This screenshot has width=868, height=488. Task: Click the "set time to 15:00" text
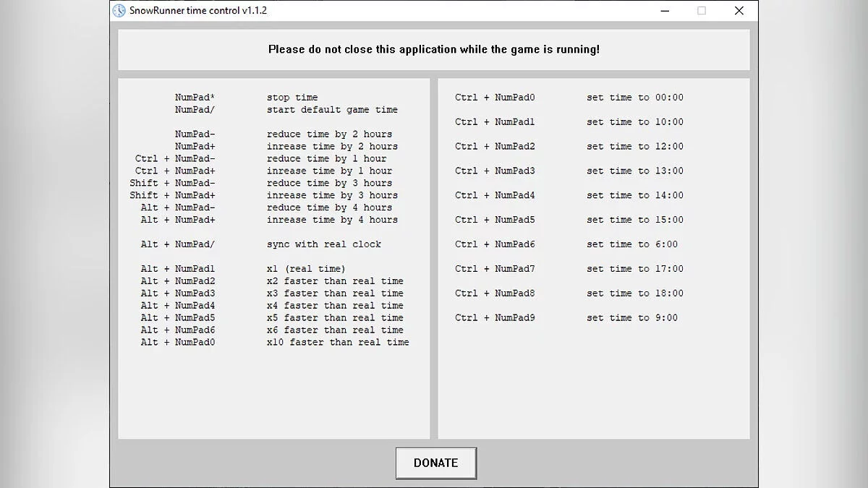pyautogui.click(x=635, y=221)
